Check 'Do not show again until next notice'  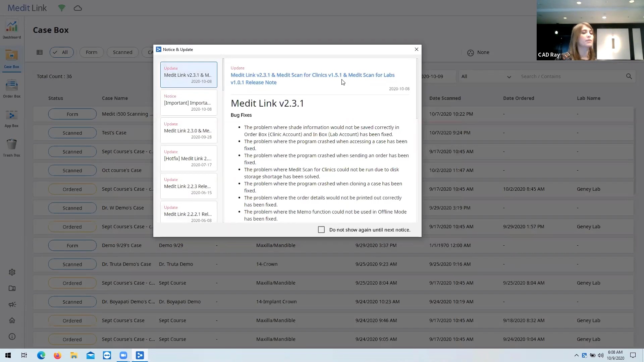point(321,230)
